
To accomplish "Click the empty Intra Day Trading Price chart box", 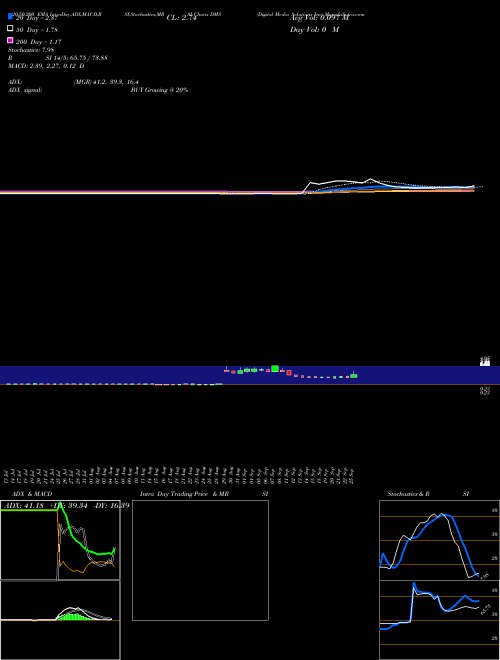I will [x=200, y=560].
